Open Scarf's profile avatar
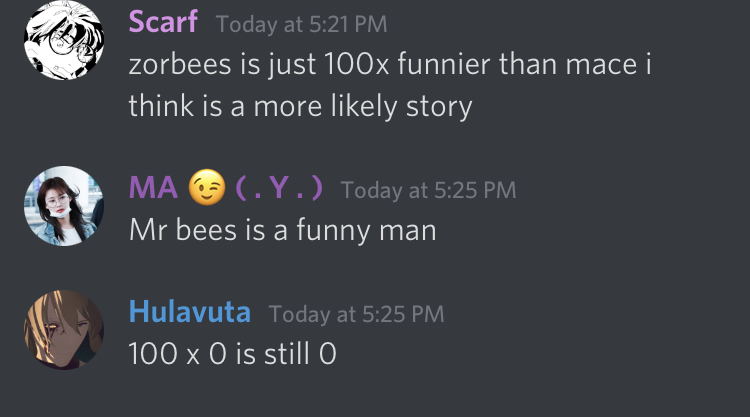Image resolution: width=750 pixels, height=417 pixels. point(64,41)
